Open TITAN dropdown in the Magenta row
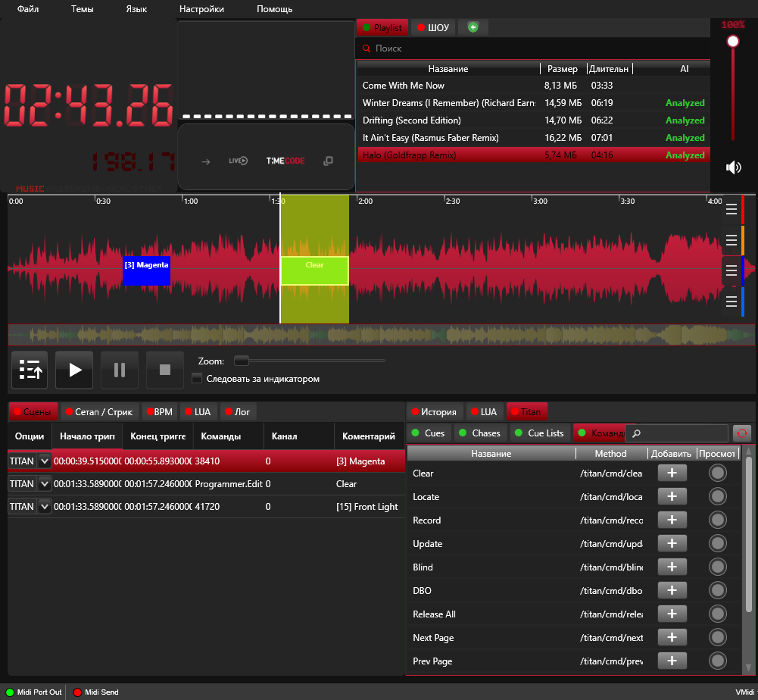This screenshot has height=700, width=758. [x=44, y=461]
